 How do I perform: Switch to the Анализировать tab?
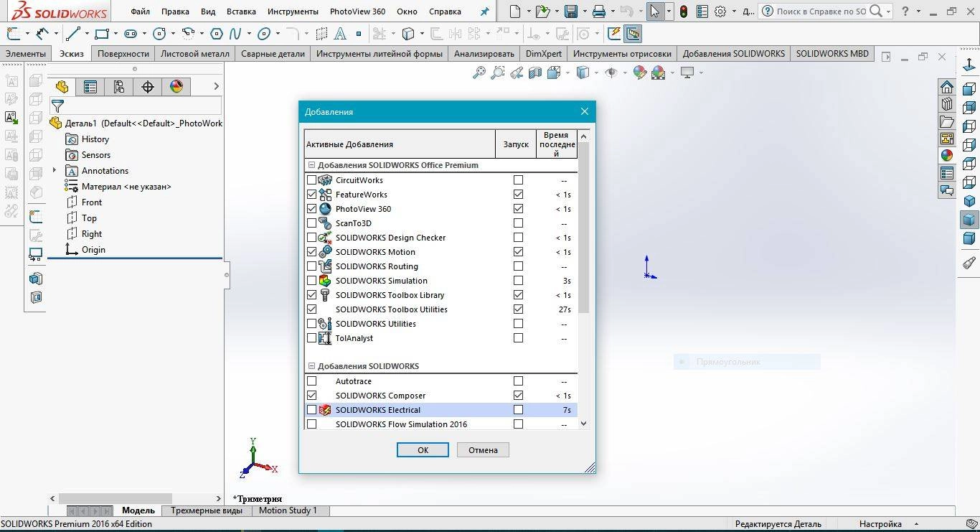pos(484,54)
